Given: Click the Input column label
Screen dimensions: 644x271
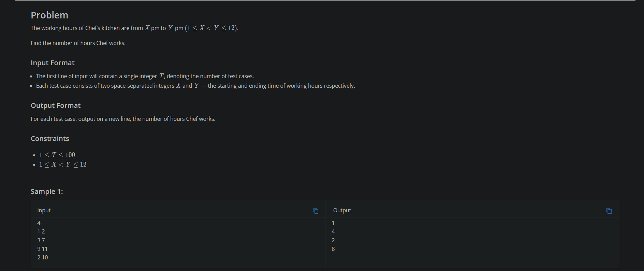Looking at the screenshot, I should [44, 210].
